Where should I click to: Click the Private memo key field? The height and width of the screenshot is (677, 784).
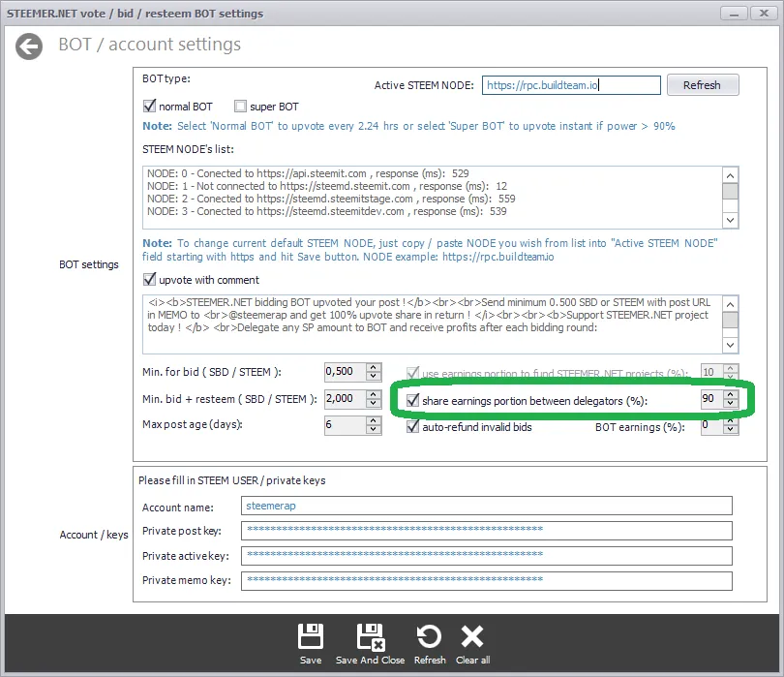pyautogui.click(x=487, y=581)
